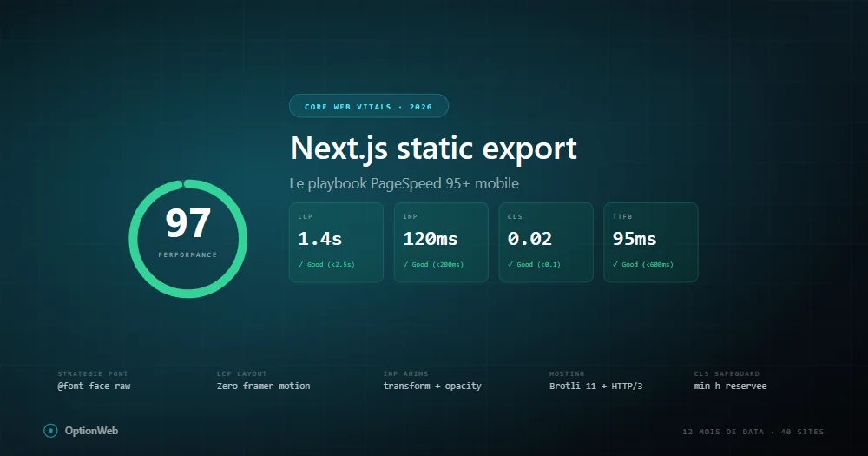The height and width of the screenshot is (456, 868).
Task: Click the transform + opacity text
Action: (x=432, y=387)
